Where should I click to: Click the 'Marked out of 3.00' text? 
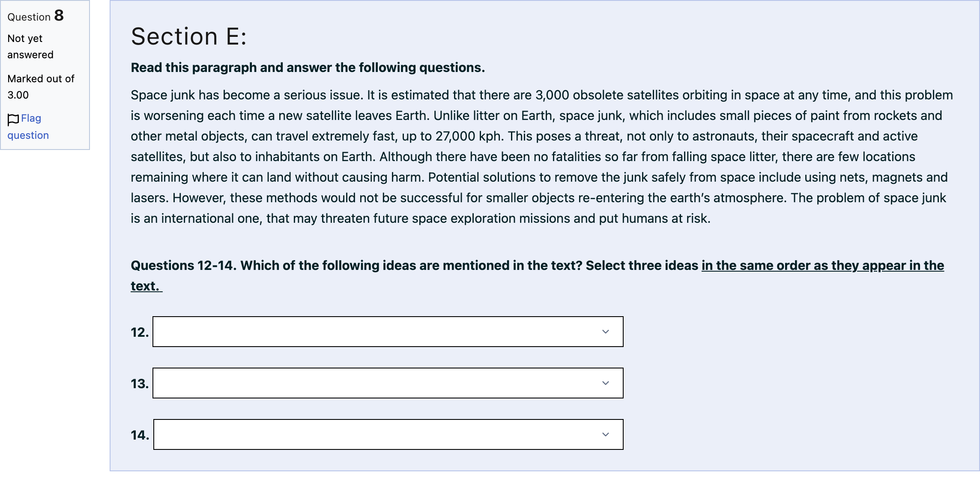coord(41,87)
